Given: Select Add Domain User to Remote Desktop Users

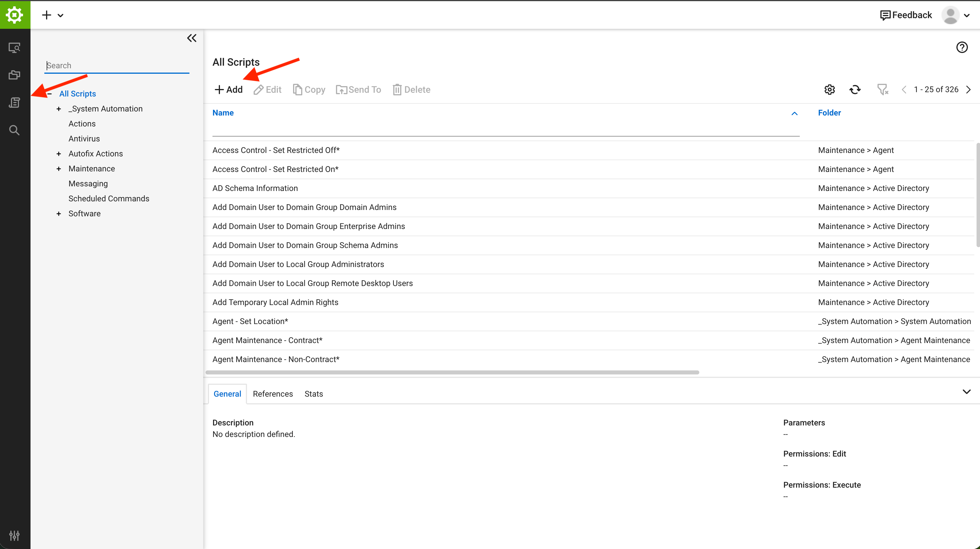Looking at the screenshot, I should point(588,284).
